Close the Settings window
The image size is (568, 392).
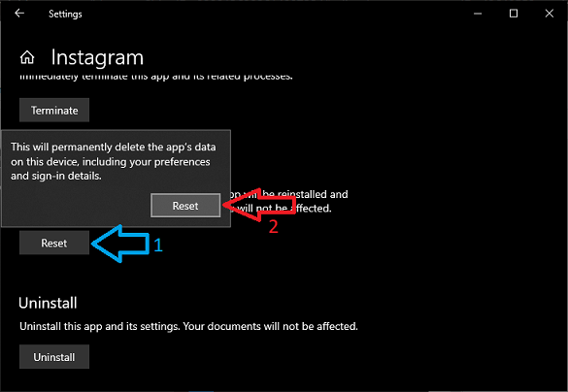(550, 14)
